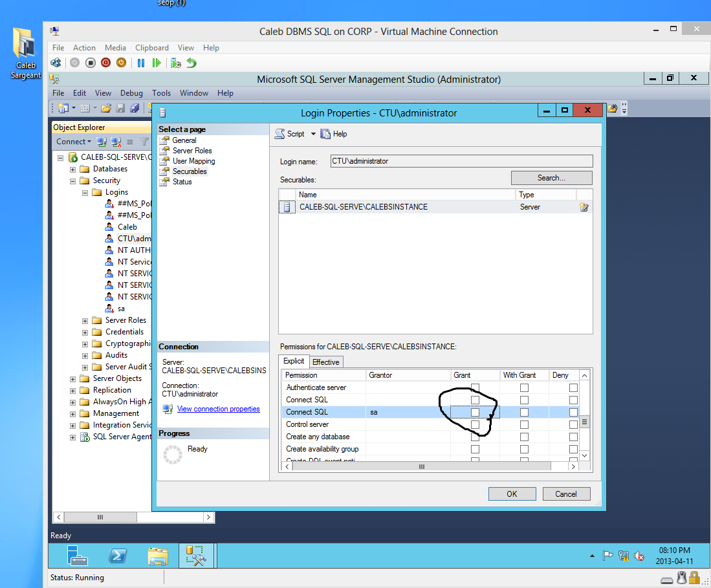Viewport: 711px width, 588px height.
Task: Check Deny for Create any database
Action: [573, 437]
